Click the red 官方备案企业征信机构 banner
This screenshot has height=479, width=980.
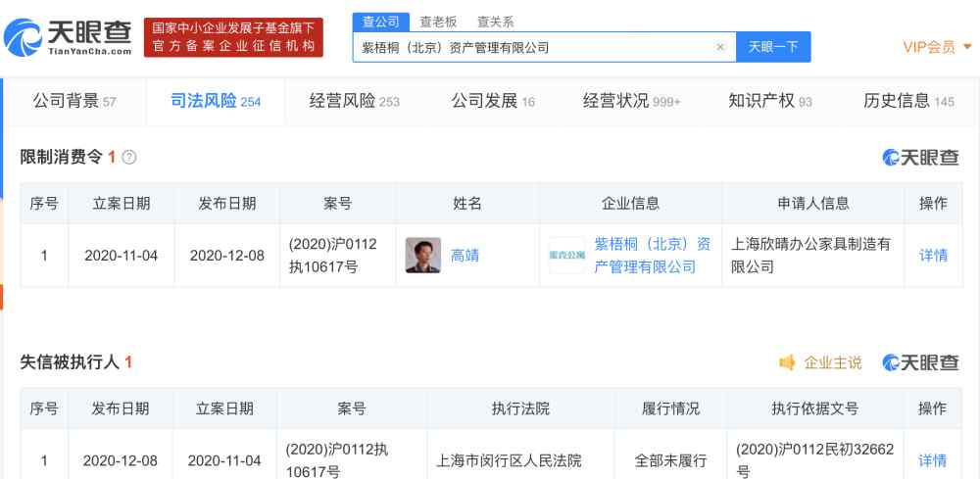click(234, 37)
